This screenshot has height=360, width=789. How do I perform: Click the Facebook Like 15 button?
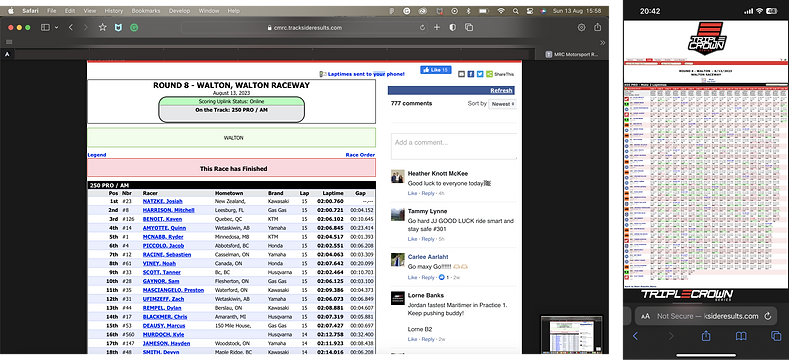point(436,70)
